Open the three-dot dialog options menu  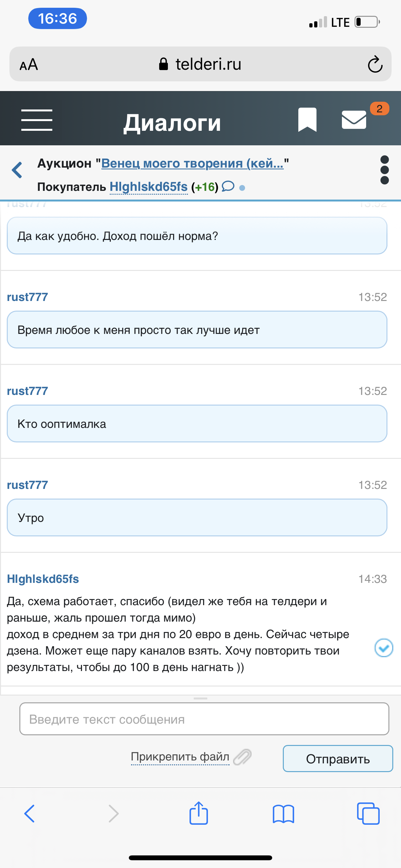pyautogui.click(x=385, y=170)
